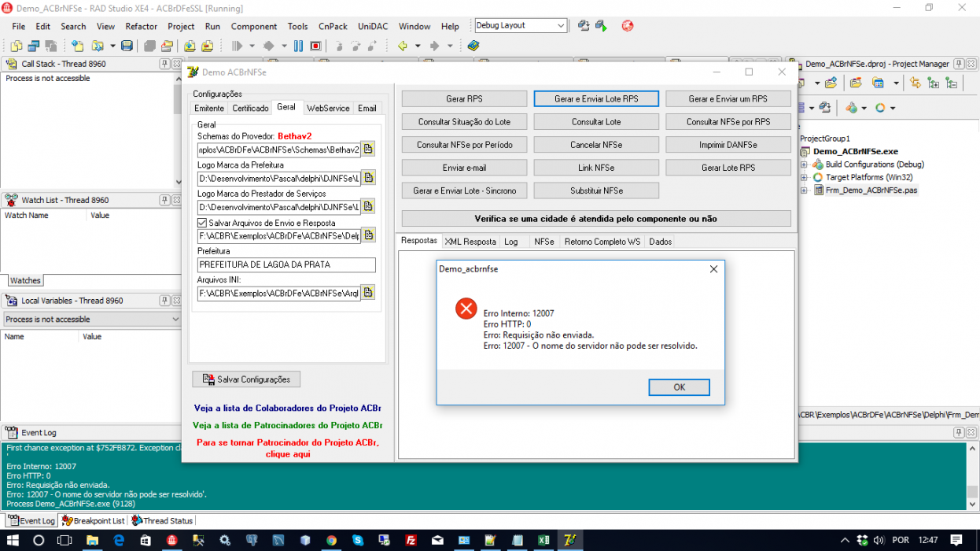980x551 pixels.
Task: Browse for the Schemas do Provedor folder
Action: (368, 150)
